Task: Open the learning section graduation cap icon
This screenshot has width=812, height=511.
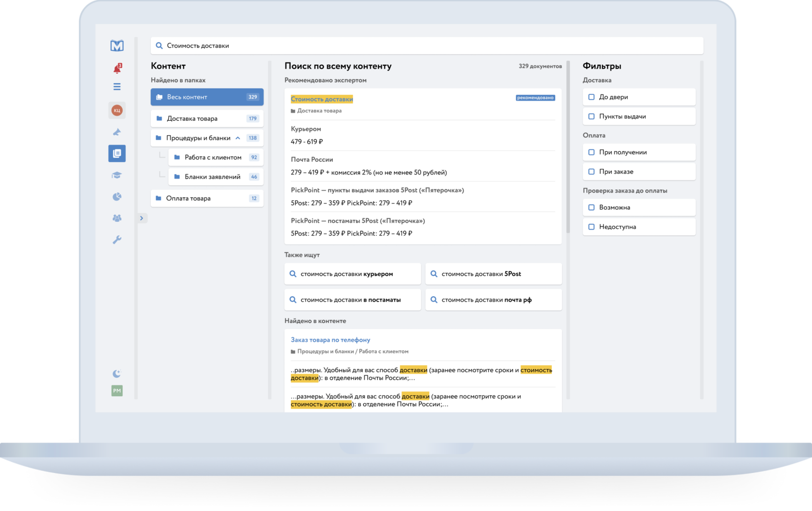Action: point(117,175)
